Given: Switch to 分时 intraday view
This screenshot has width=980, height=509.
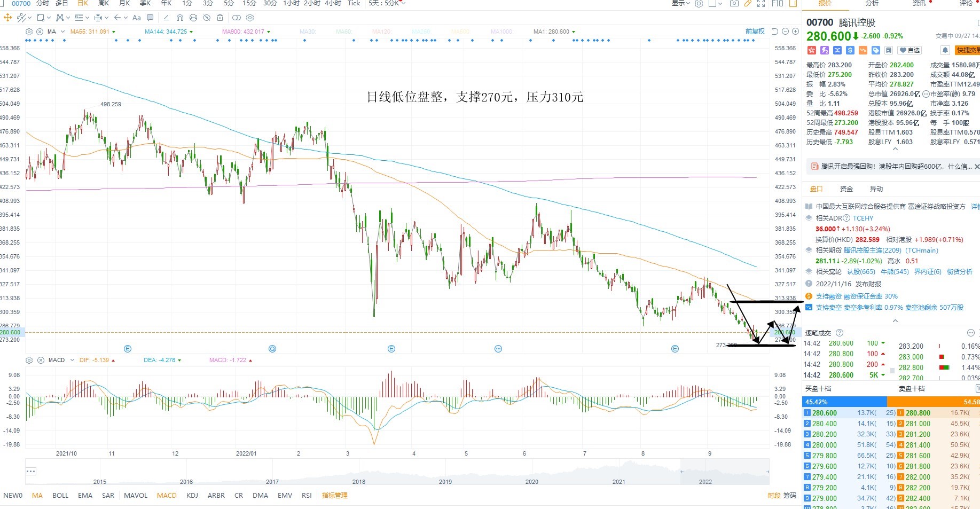Looking at the screenshot, I should 43,3.
